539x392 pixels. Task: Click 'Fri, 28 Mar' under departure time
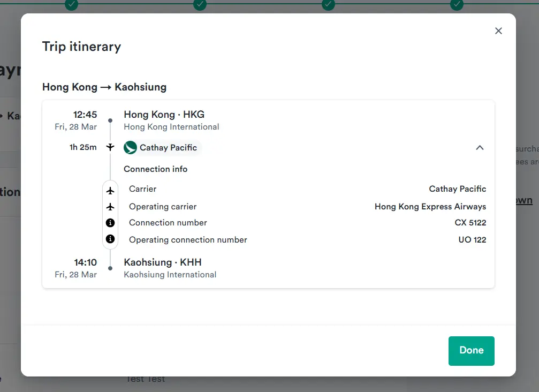click(75, 127)
